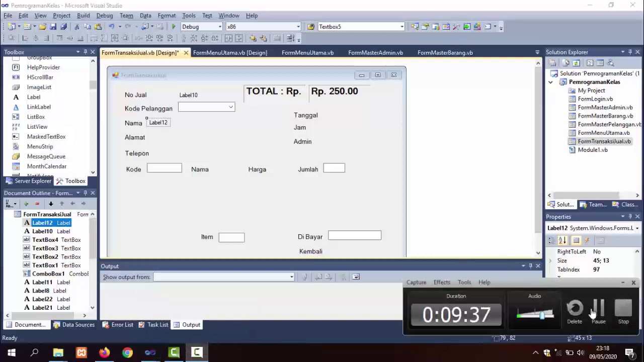Click the Jumlah text box on the form

334,168
